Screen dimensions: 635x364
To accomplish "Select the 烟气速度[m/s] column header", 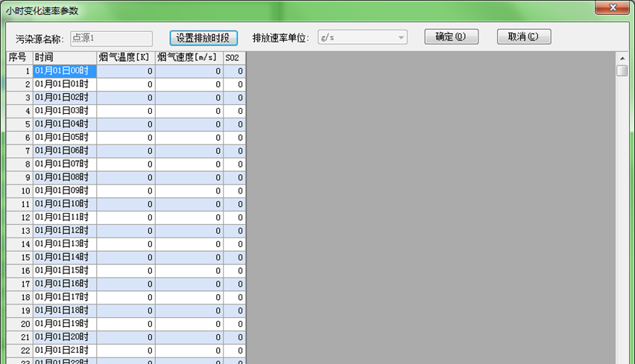I will click(x=189, y=57).
